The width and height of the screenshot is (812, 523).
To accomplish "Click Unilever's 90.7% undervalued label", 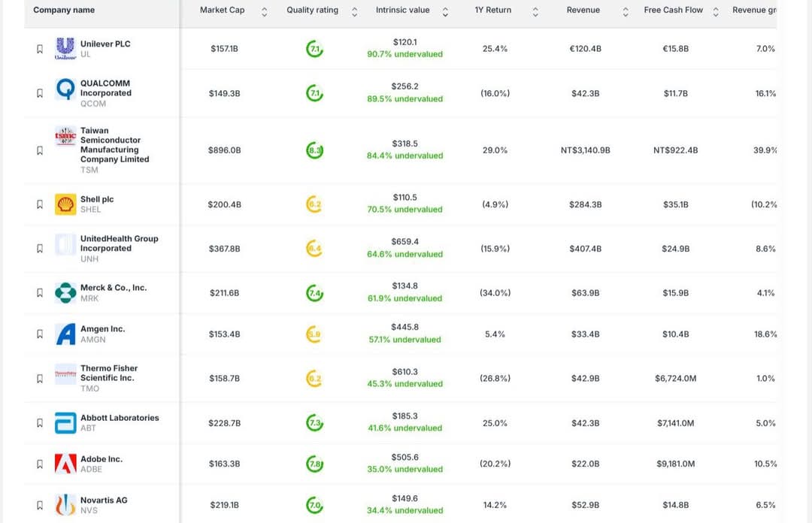I will [405, 54].
